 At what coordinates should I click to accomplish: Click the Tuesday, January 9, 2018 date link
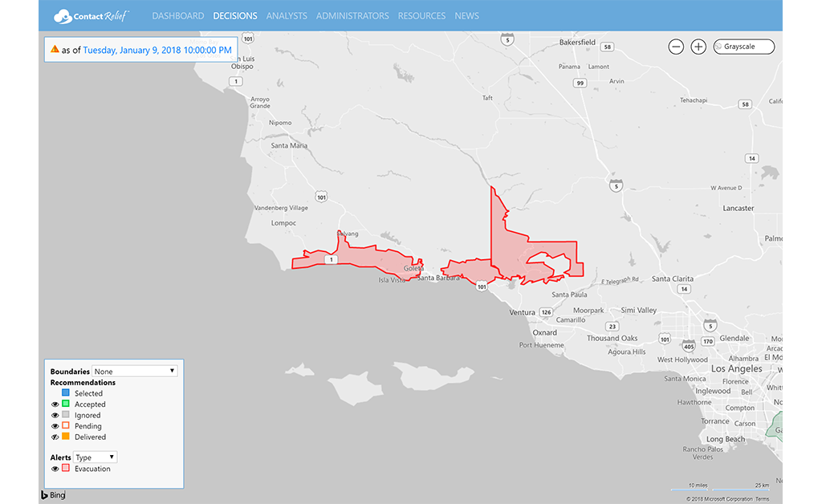(157, 50)
